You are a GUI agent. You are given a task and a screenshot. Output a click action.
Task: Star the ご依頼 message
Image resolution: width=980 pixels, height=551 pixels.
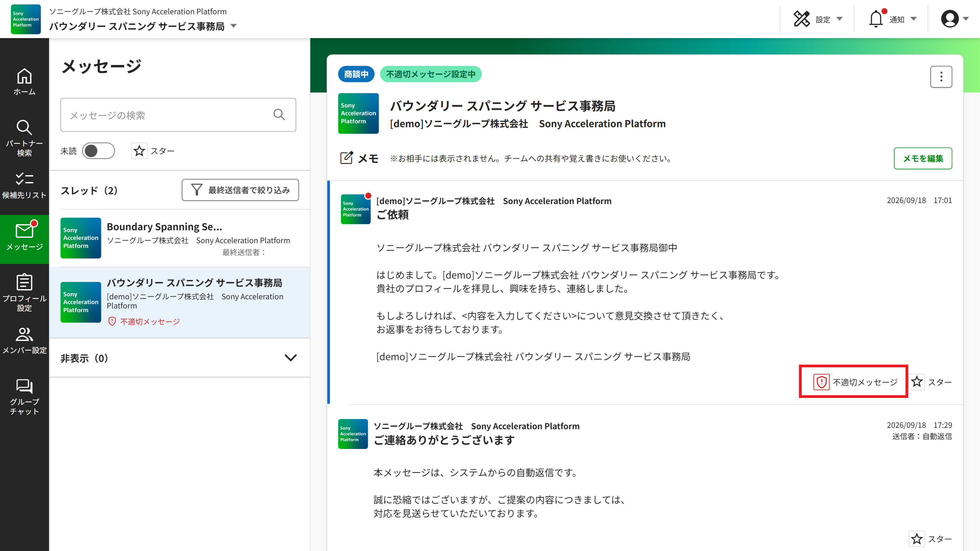pos(917,382)
